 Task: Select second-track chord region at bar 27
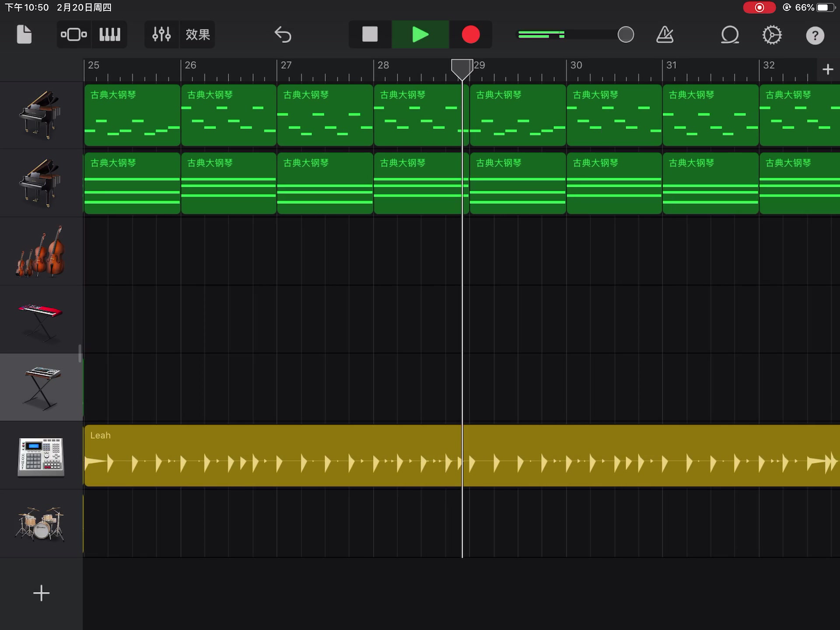pos(325,183)
